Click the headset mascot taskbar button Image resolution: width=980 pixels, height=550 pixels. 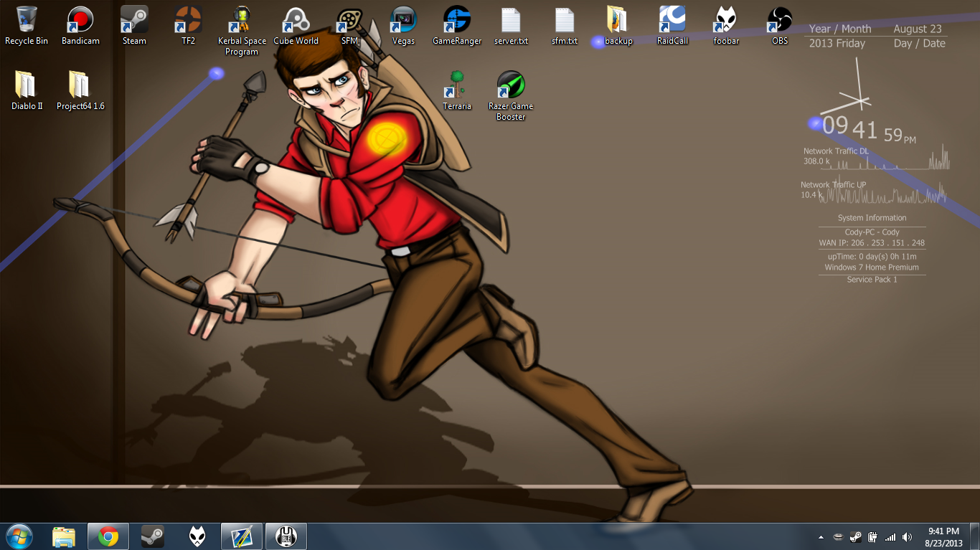pos(286,536)
